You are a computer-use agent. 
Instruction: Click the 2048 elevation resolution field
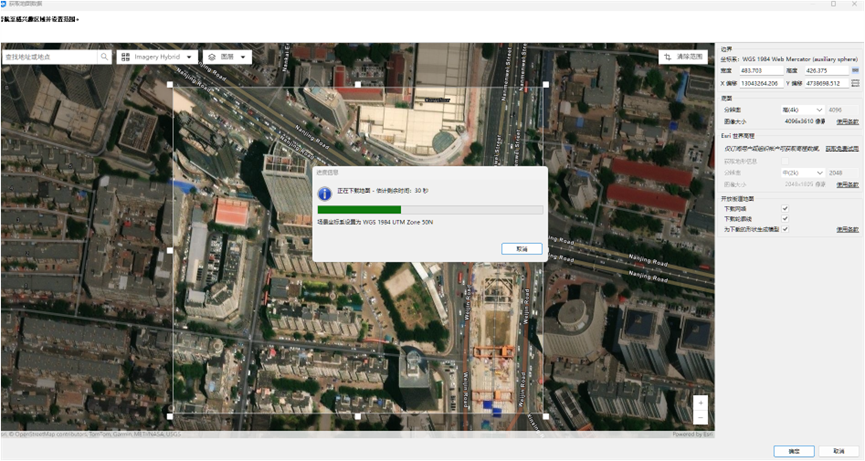click(842, 173)
